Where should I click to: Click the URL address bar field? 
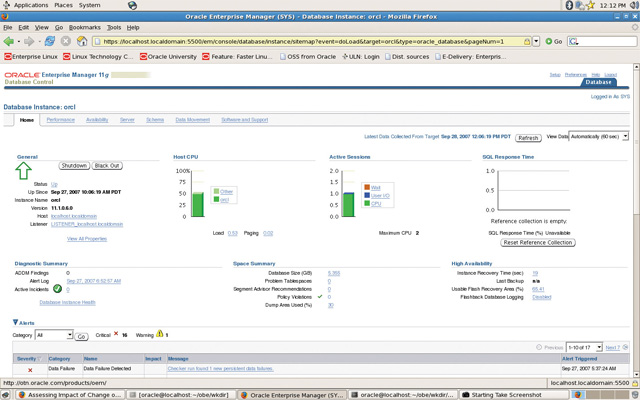point(310,42)
